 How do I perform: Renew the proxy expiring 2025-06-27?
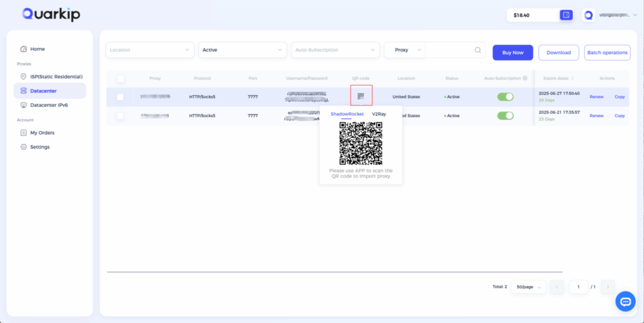596,97
